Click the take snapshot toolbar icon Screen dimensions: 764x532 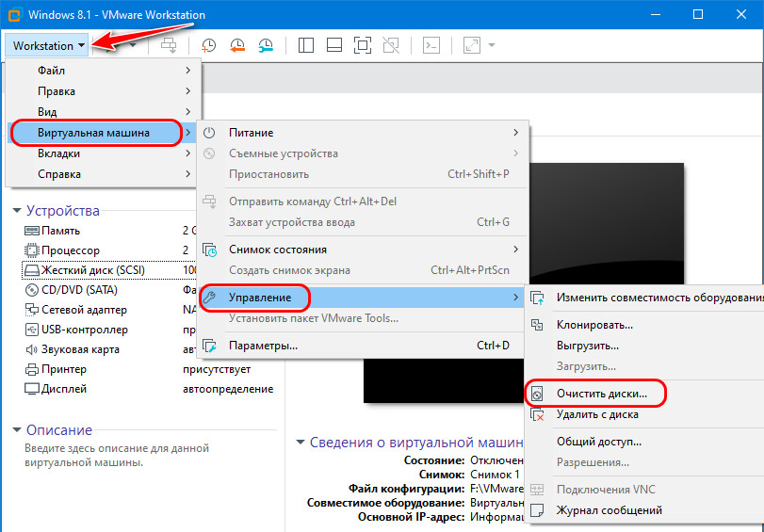(x=208, y=45)
